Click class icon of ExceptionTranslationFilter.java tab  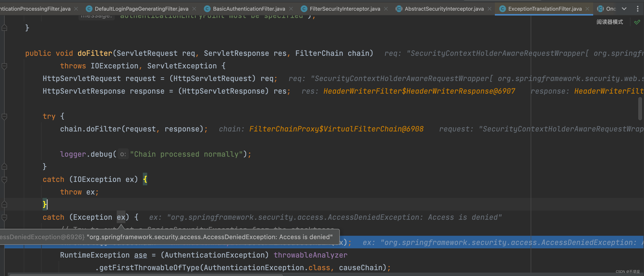[502, 9]
